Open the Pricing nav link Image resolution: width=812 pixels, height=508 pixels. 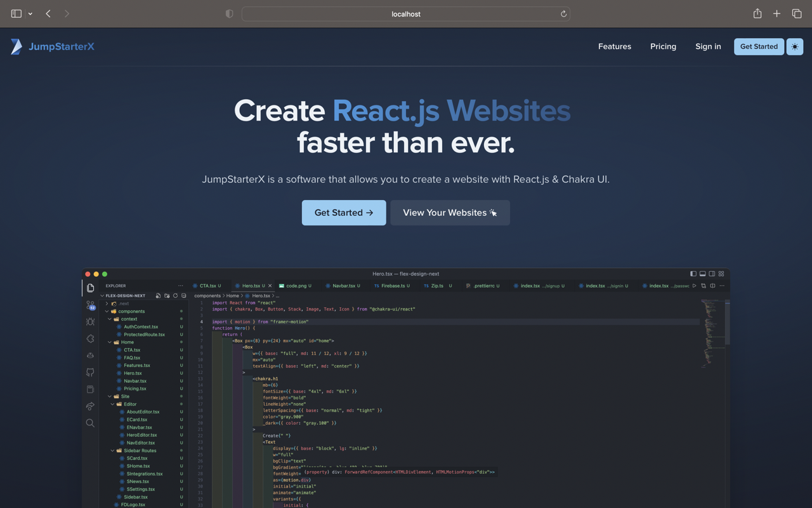[x=663, y=46]
